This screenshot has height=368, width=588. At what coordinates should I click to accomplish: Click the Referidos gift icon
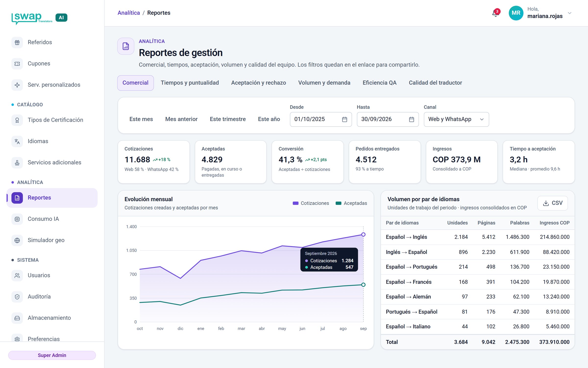(x=17, y=42)
